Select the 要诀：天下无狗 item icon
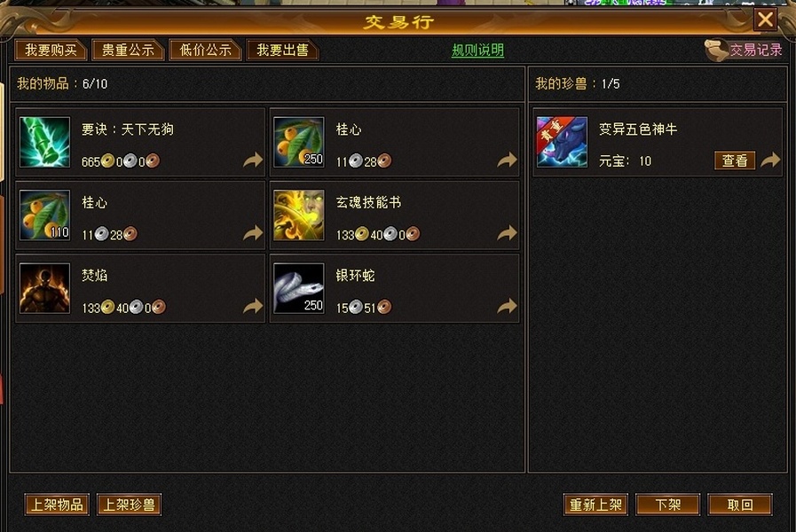 tap(44, 142)
